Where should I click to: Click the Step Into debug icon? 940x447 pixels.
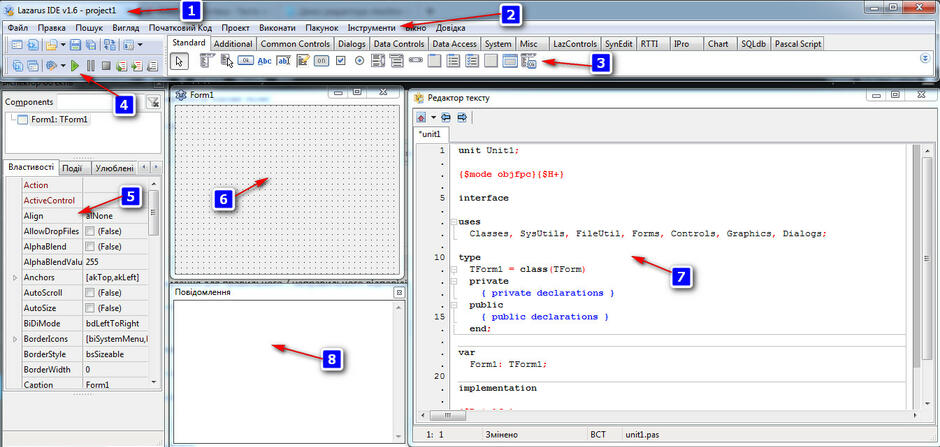pyautogui.click(x=122, y=65)
